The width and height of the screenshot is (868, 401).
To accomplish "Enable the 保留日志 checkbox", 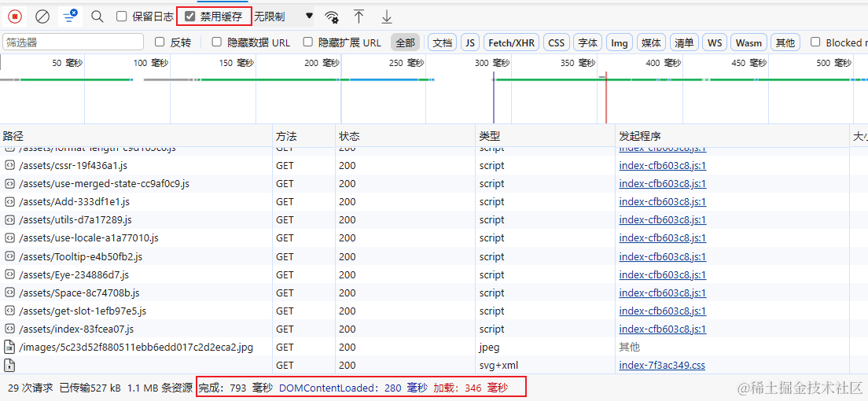I will [121, 17].
